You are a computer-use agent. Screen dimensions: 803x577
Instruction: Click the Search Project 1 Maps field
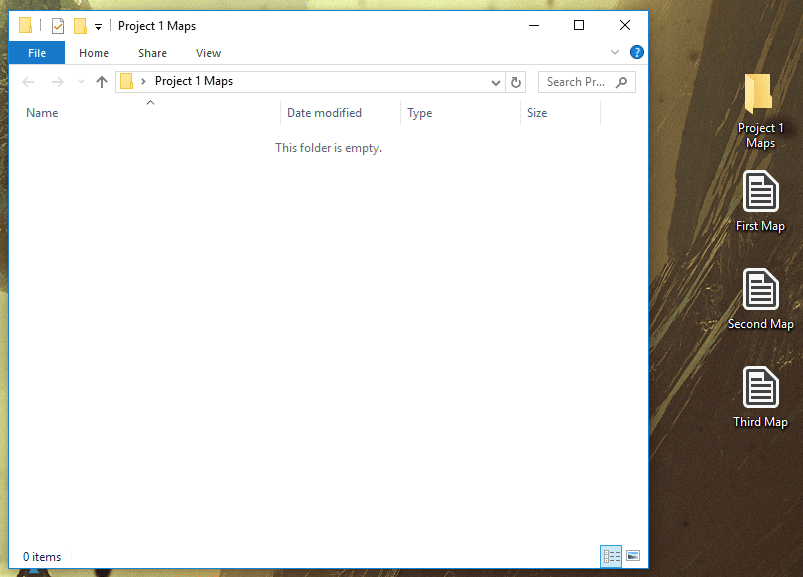(x=587, y=82)
